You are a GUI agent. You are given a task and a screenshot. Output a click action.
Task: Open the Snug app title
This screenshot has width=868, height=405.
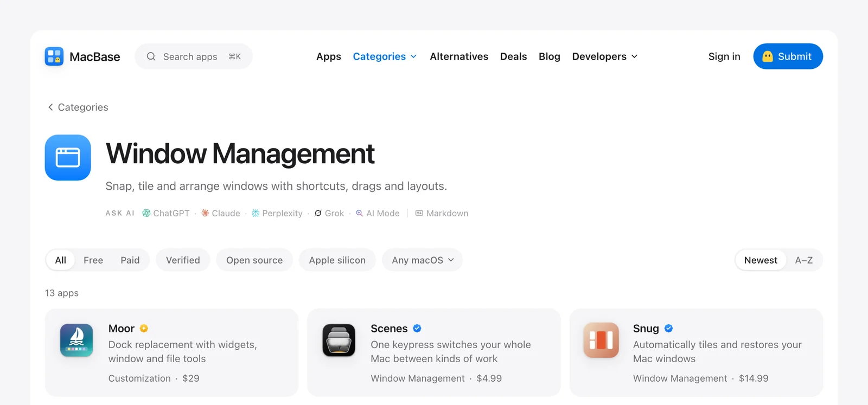point(646,329)
